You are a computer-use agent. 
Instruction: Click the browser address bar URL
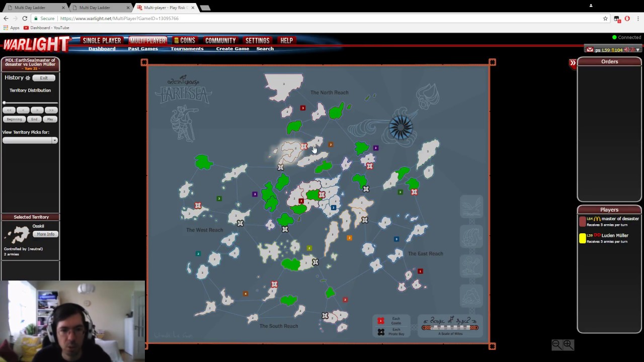119,19
